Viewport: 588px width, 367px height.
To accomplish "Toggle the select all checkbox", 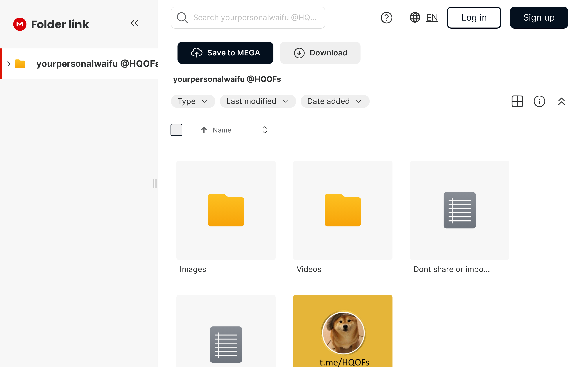I will click(176, 130).
